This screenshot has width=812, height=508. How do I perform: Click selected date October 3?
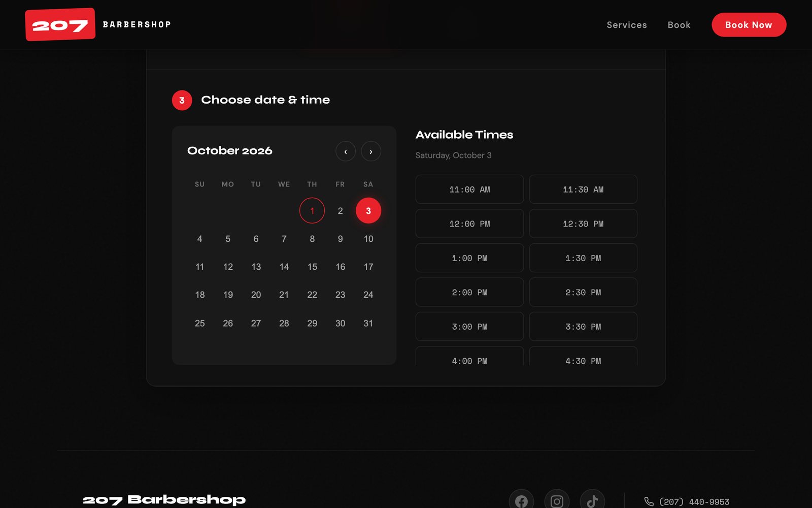(x=368, y=210)
